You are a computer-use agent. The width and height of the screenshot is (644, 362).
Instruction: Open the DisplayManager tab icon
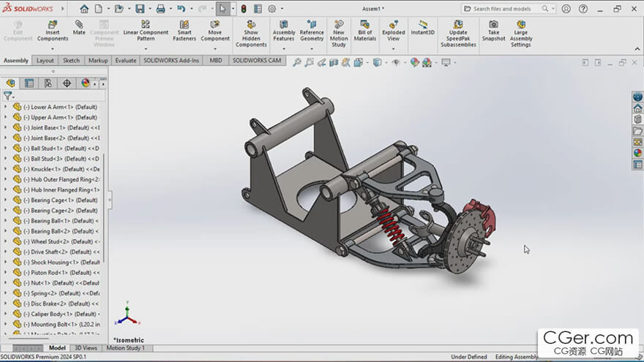(85, 83)
